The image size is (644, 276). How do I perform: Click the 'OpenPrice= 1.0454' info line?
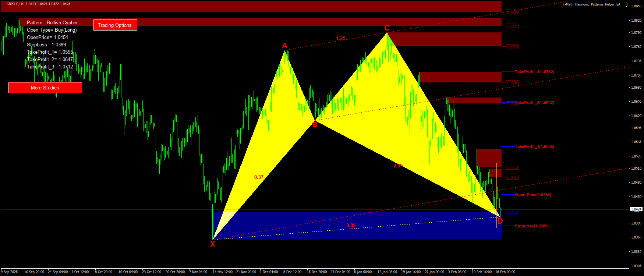(47, 38)
